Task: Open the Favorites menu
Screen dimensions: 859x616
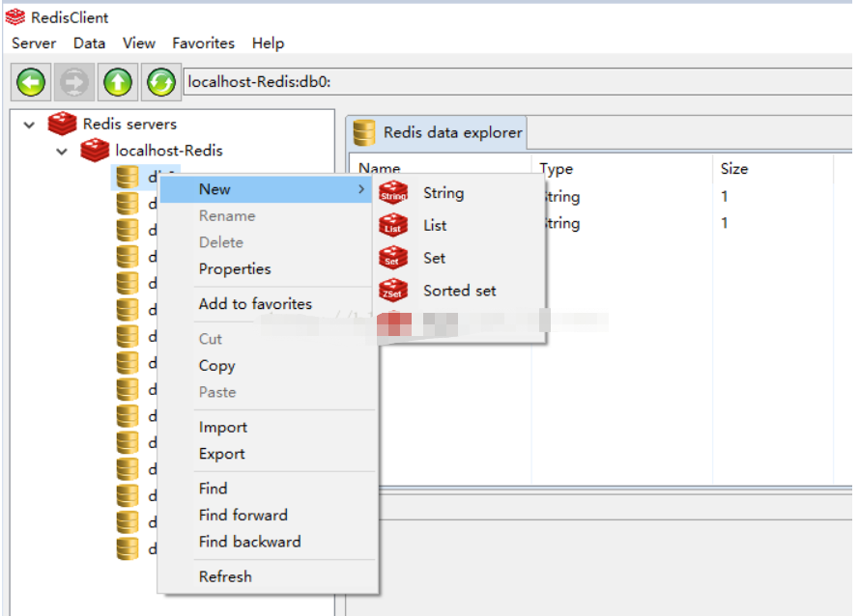Action: pyautogui.click(x=203, y=43)
